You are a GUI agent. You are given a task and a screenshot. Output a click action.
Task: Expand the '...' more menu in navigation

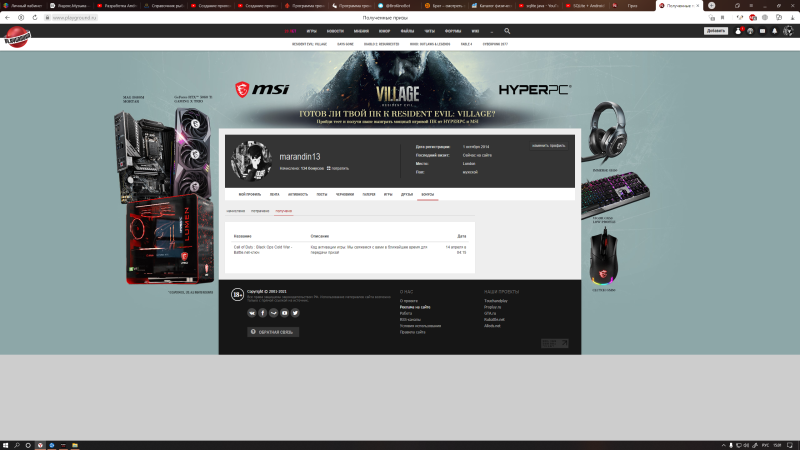492,31
